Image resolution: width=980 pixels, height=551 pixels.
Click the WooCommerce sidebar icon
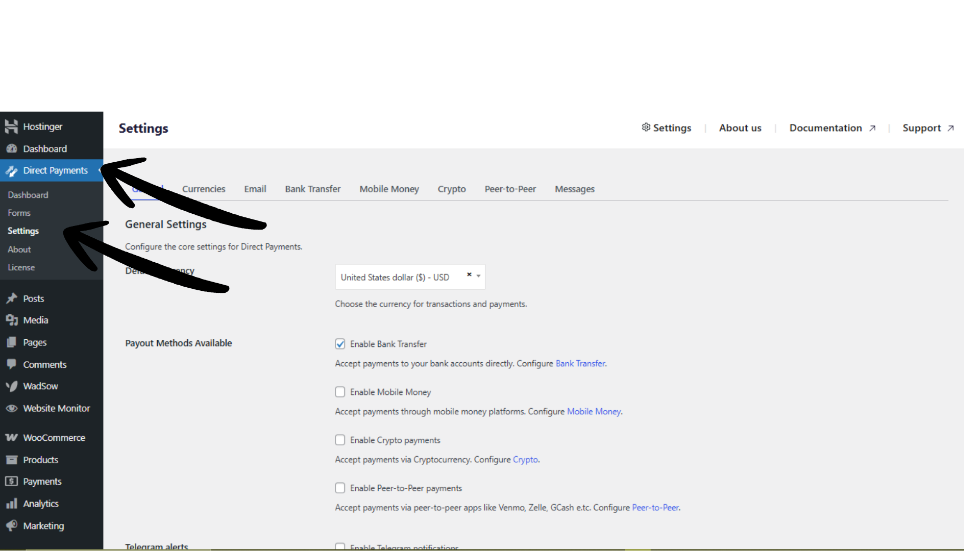(11, 437)
